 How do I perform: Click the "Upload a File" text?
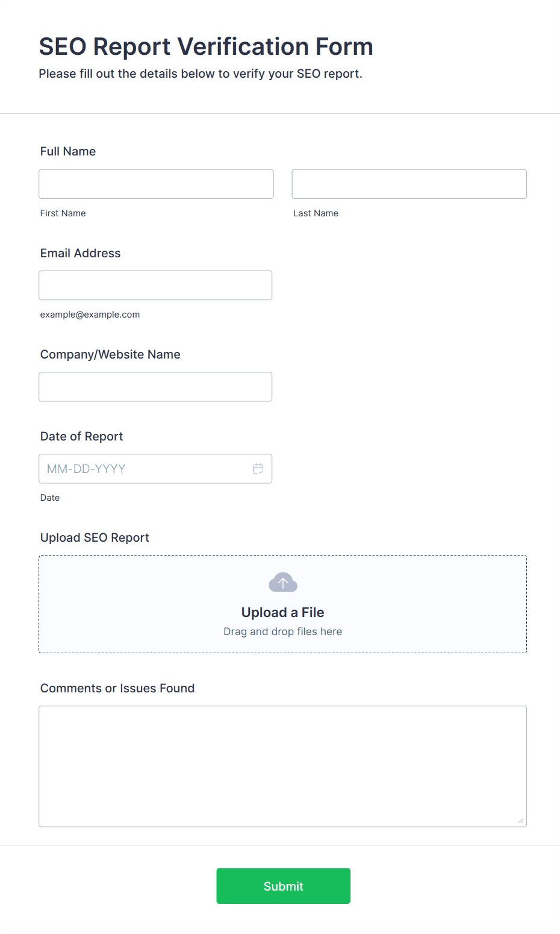coord(283,612)
